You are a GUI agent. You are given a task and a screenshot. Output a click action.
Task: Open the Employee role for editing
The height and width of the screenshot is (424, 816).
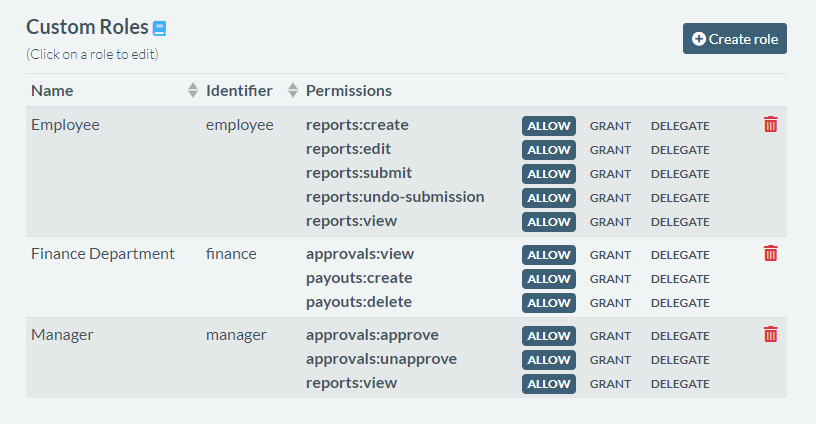(x=65, y=125)
